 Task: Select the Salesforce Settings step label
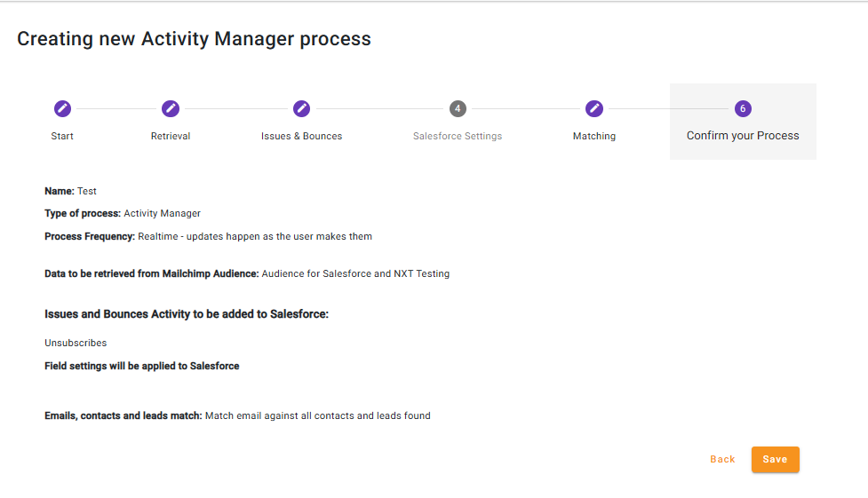coord(458,136)
